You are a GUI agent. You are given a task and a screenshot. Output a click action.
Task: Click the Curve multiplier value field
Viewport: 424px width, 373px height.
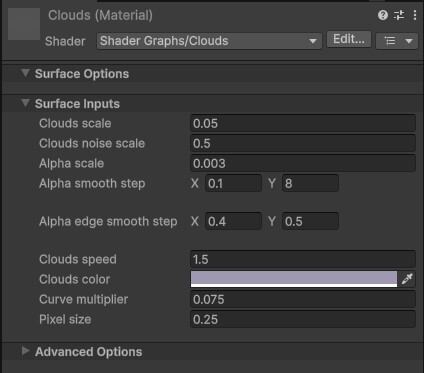click(x=303, y=299)
